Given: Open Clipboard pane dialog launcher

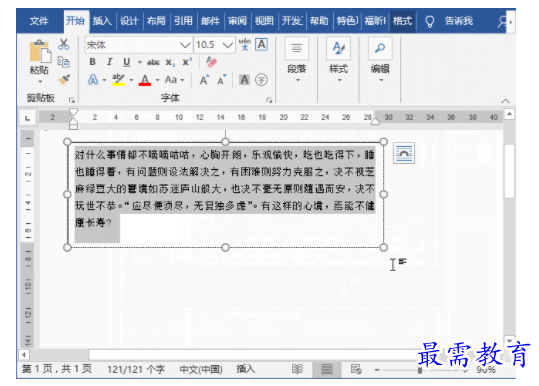Looking at the screenshot, I should (x=72, y=100).
